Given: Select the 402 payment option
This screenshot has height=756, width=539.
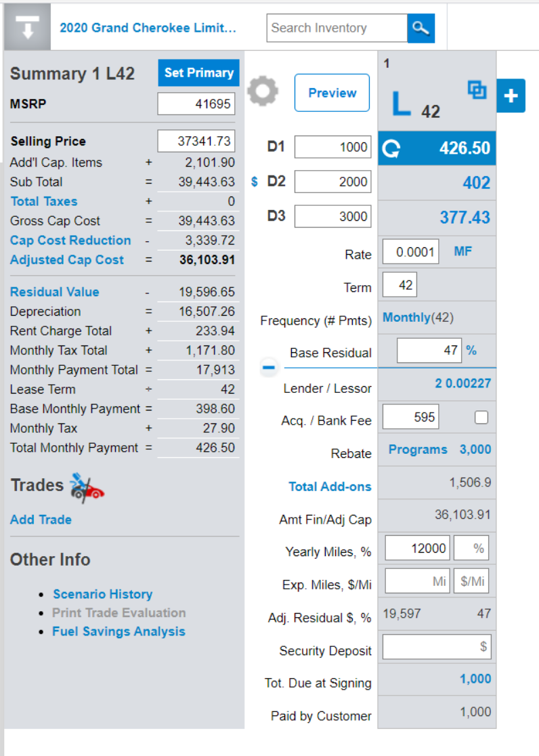Looking at the screenshot, I should [x=476, y=183].
